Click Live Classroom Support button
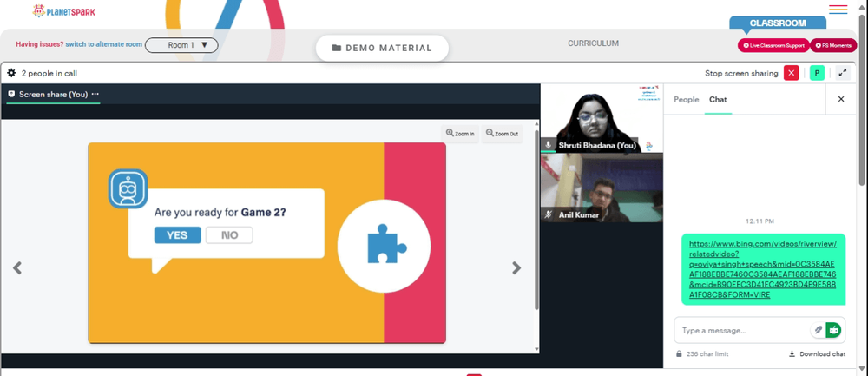Viewport: 868px width, 376px height. click(773, 45)
